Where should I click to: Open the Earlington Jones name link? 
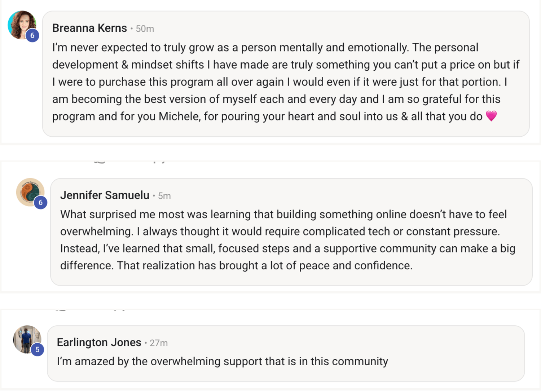pos(99,343)
